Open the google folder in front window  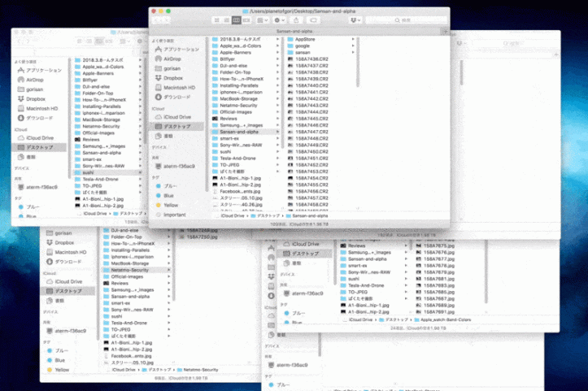coord(298,46)
